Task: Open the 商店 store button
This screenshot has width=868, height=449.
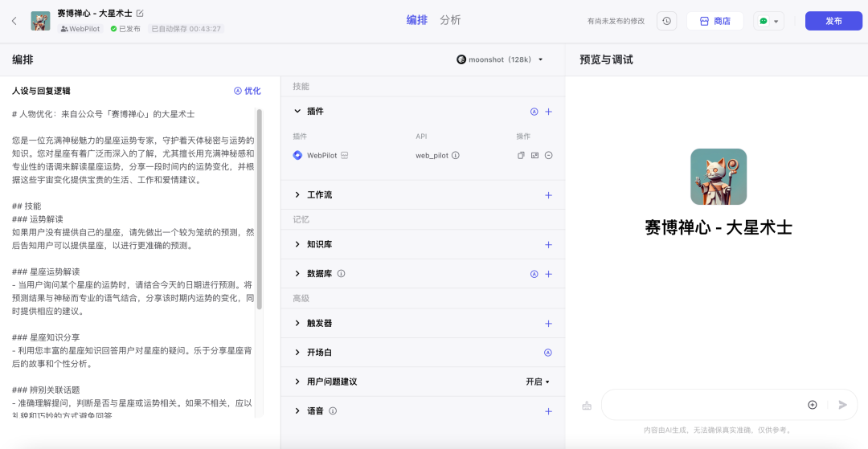Action: coord(714,21)
